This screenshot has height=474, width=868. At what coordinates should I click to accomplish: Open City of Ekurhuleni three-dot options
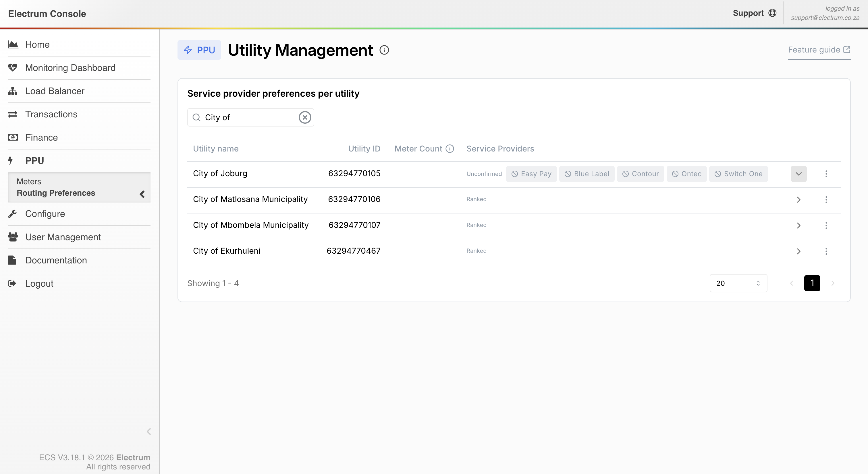click(826, 251)
